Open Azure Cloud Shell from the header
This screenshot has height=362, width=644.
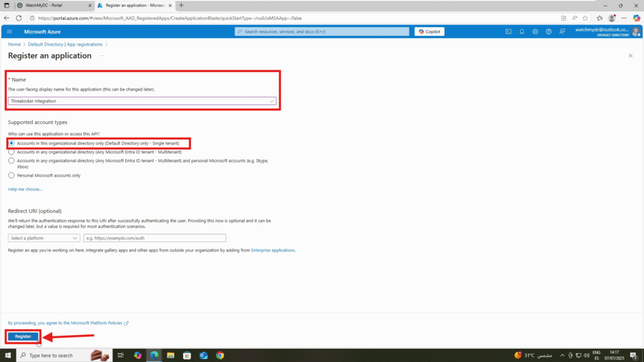pyautogui.click(x=508, y=31)
